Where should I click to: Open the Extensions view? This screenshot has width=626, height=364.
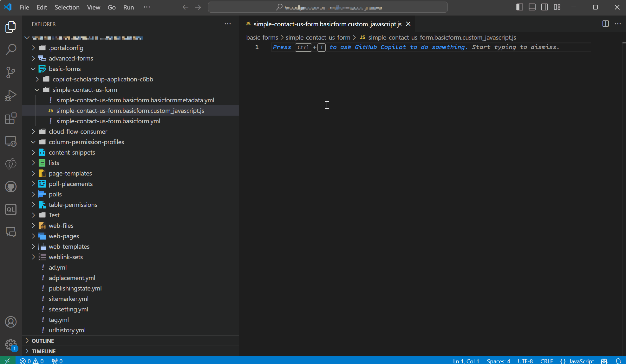[11, 118]
